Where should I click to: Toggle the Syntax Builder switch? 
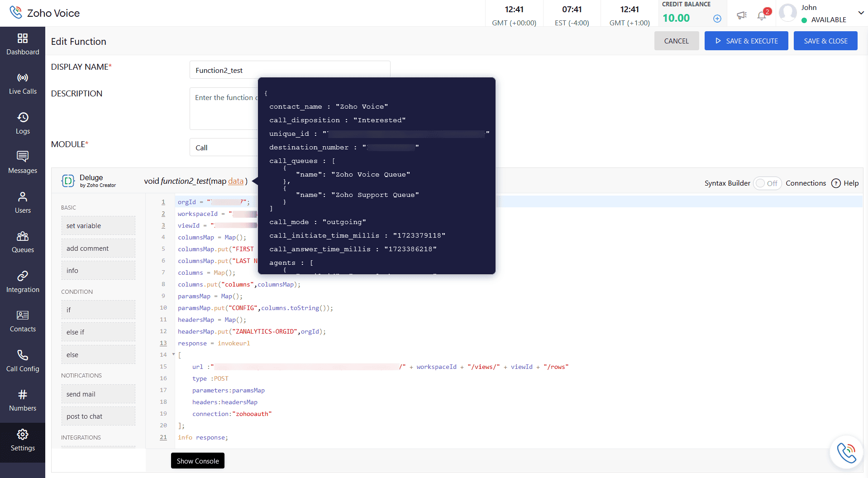pyautogui.click(x=767, y=183)
